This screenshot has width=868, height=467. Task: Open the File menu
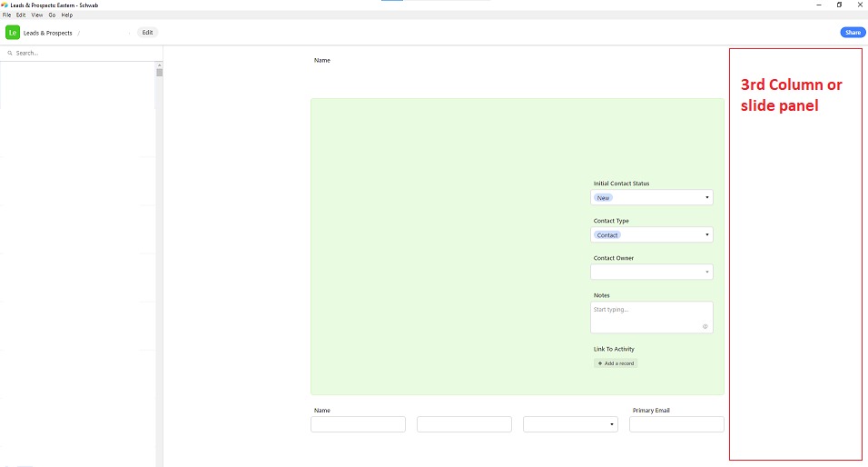6,15
